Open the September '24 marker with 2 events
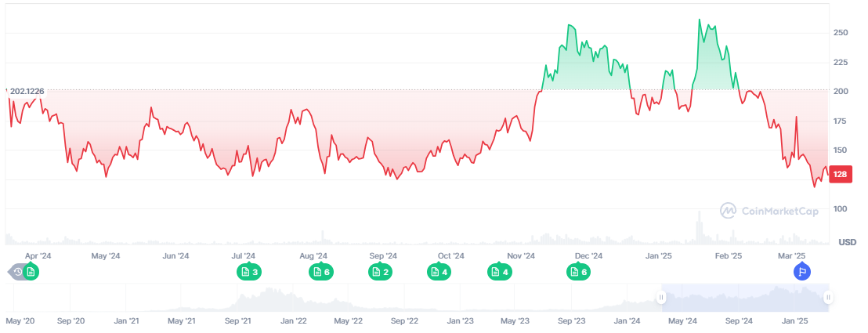 [x=380, y=272]
